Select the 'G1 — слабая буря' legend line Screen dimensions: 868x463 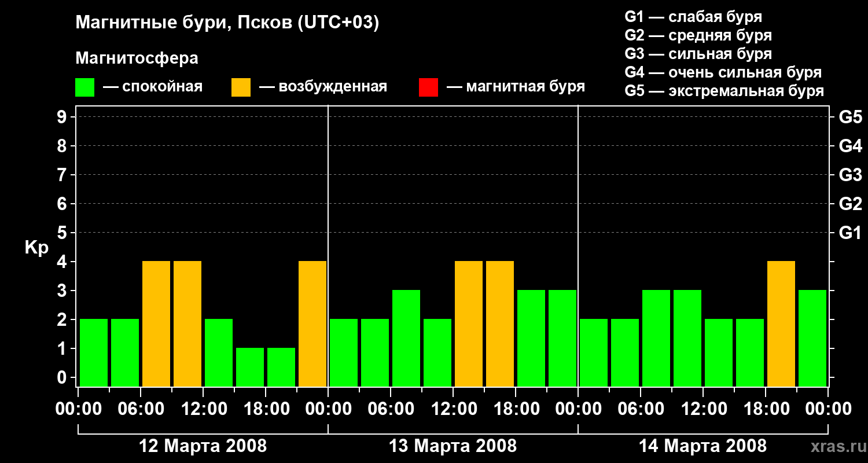point(693,17)
